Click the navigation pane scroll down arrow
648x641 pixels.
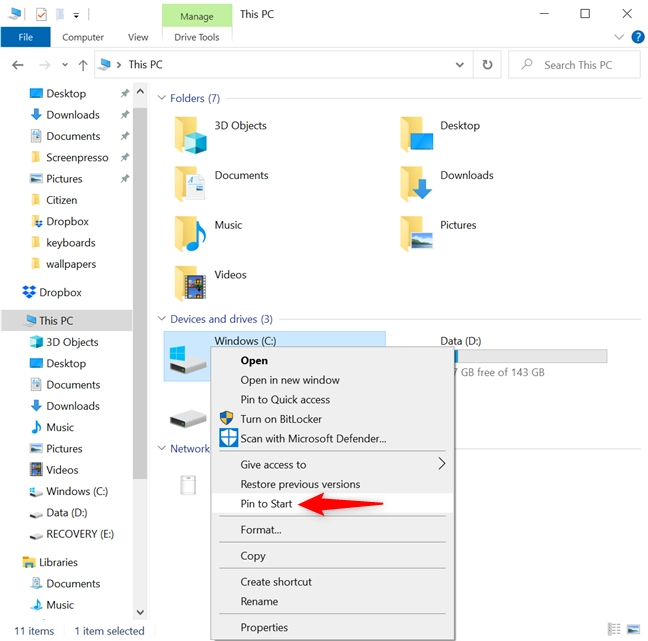pyautogui.click(x=140, y=612)
